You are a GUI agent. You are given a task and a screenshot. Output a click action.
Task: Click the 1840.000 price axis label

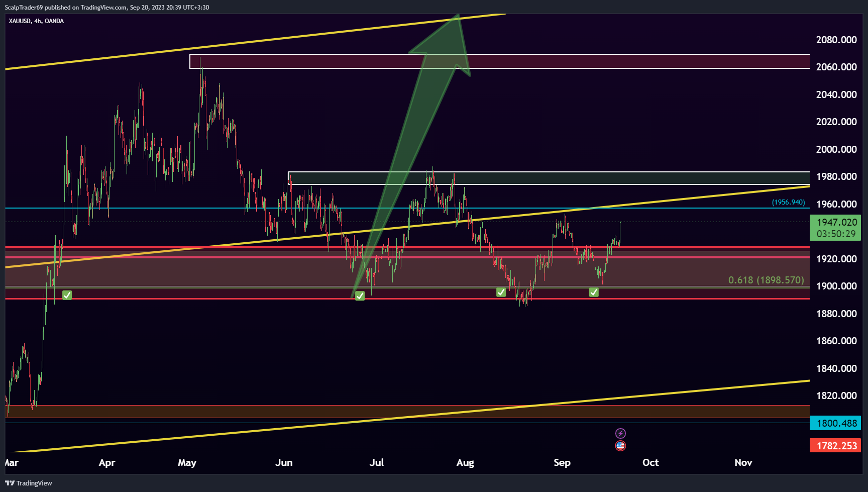pos(836,368)
